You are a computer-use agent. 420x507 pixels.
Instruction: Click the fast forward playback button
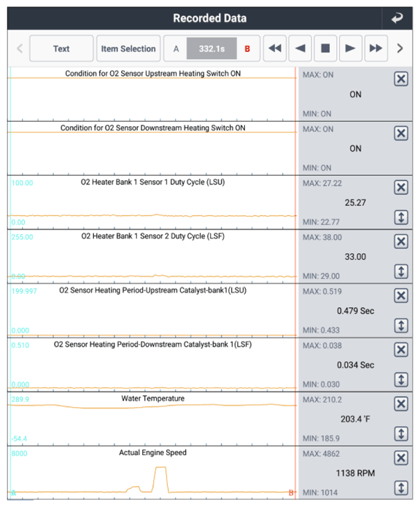376,48
